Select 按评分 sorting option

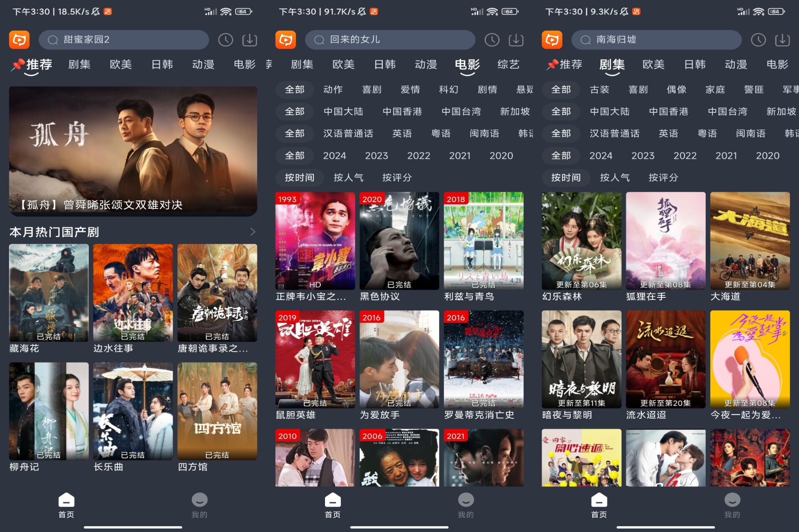tap(397, 178)
